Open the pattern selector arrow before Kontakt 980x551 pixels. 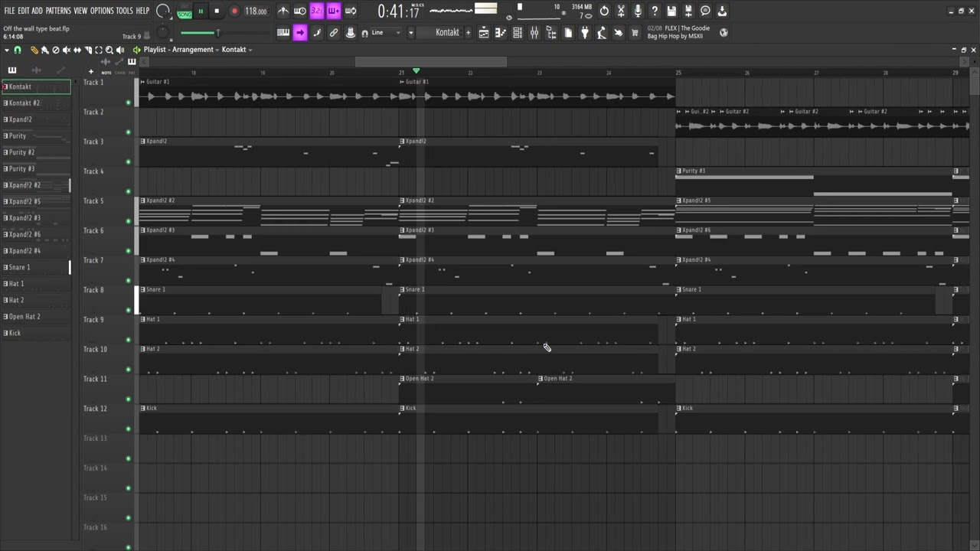click(x=411, y=33)
